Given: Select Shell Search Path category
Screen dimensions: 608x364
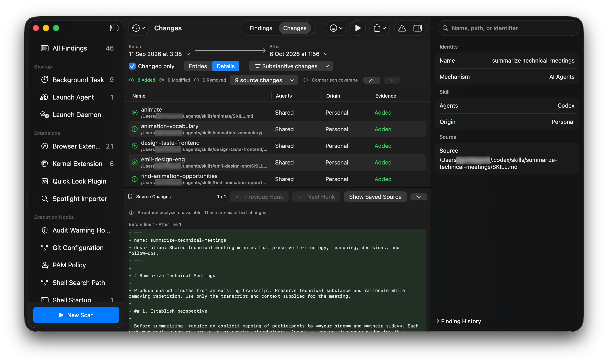Looking at the screenshot, I should pyautogui.click(x=76, y=283).
